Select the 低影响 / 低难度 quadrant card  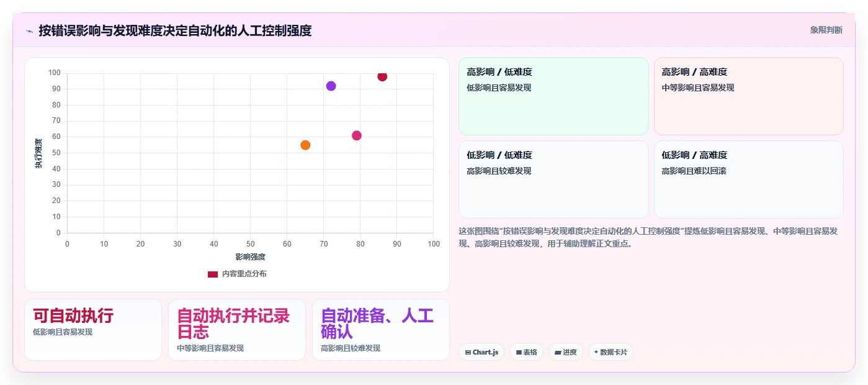tap(553, 179)
